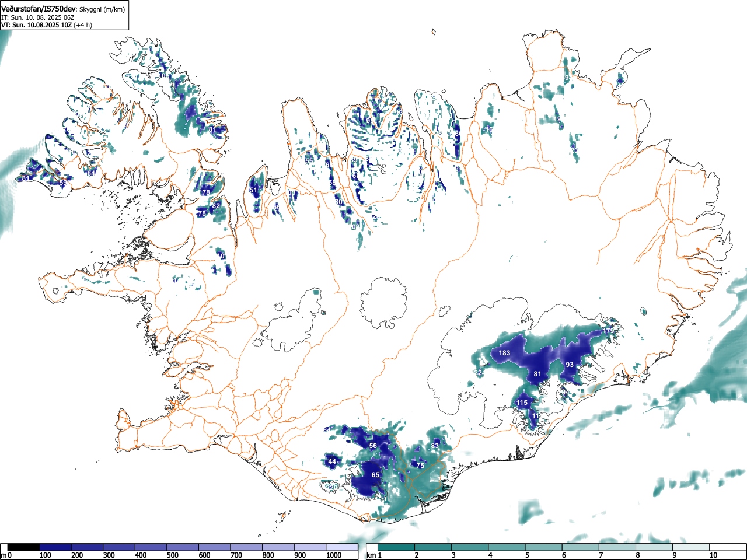Click the 56 value in south Iceland
The width and height of the screenshot is (747, 560).
(x=373, y=446)
